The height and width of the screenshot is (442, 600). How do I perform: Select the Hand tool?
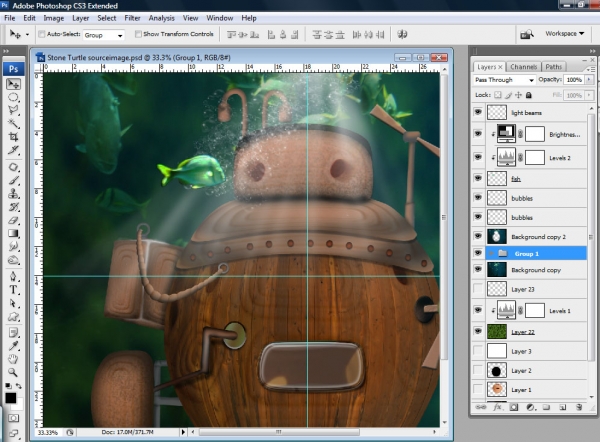point(13,359)
